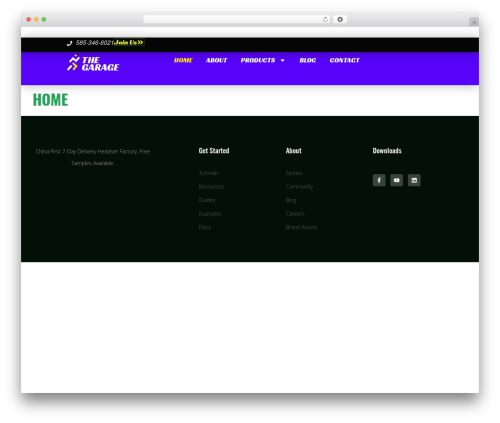
Task: Click the 'China First 7-Day Delivery' footer text
Action: [x=93, y=157]
